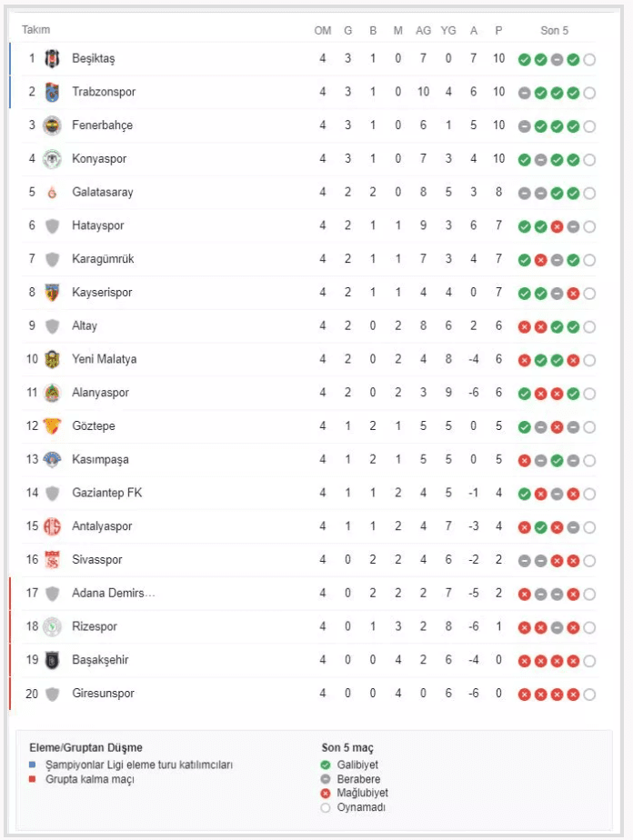Click the Göztepe club crest
The height and width of the screenshot is (840, 633).
click(x=52, y=425)
